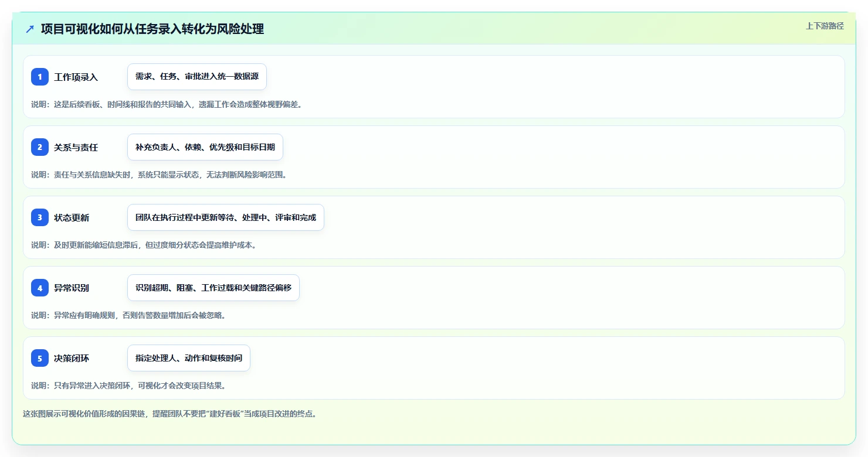This screenshot has width=868, height=457.
Task: Click the footer caption about '建好看板'
Action: point(171,414)
